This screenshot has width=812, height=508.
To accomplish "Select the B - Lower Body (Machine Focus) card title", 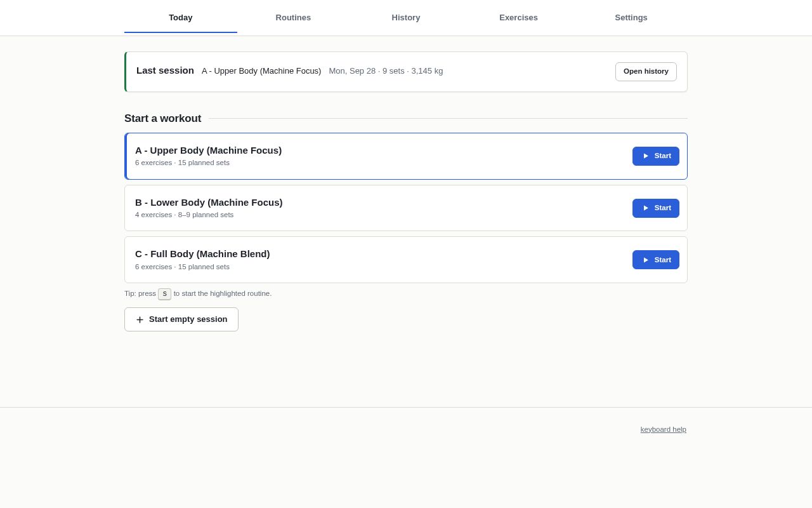I will (x=209, y=203).
